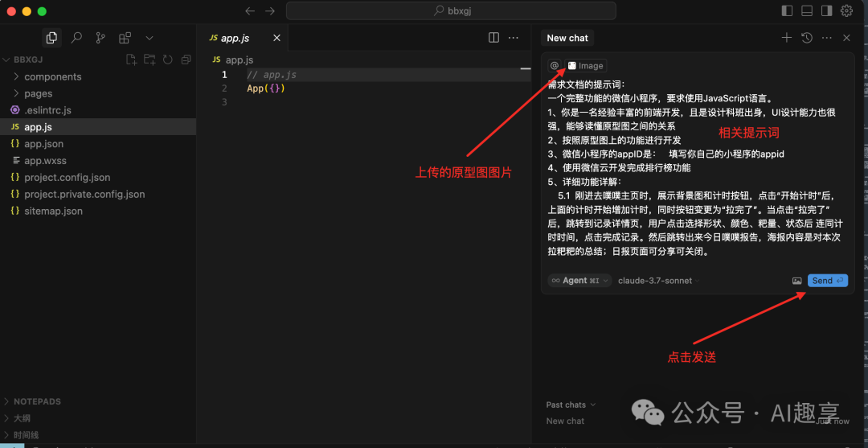Viewport: 868px width, 448px height.
Task: Click code line 2 App({})
Action: pos(266,88)
